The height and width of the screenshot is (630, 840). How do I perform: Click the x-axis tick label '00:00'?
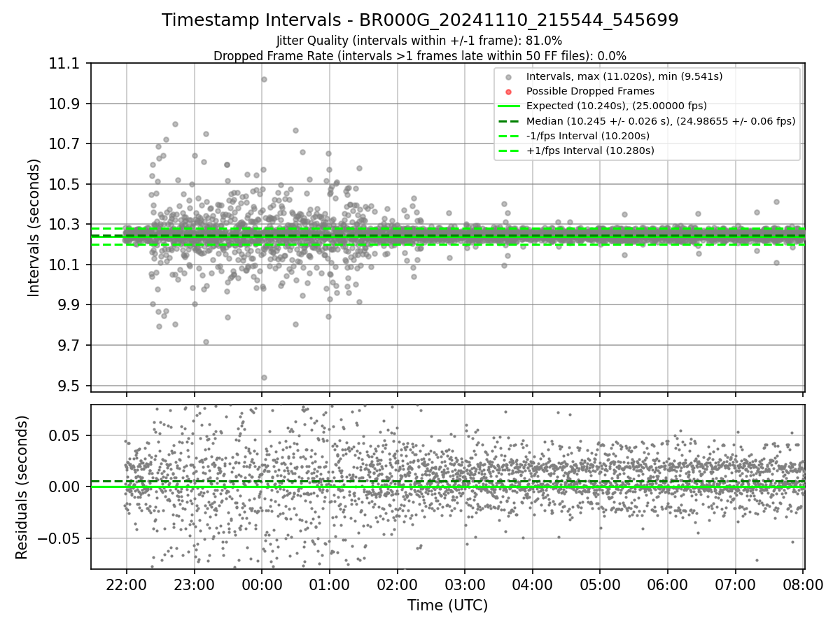pos(262,585)
